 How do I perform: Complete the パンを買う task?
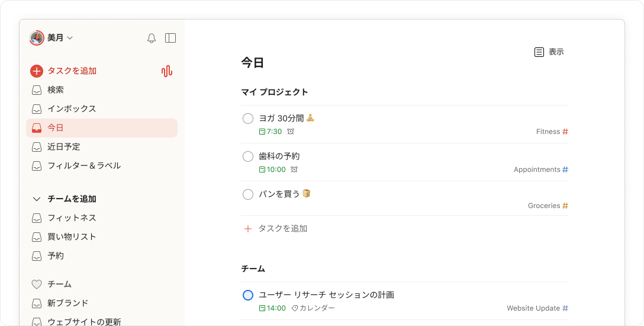(248, 194)
